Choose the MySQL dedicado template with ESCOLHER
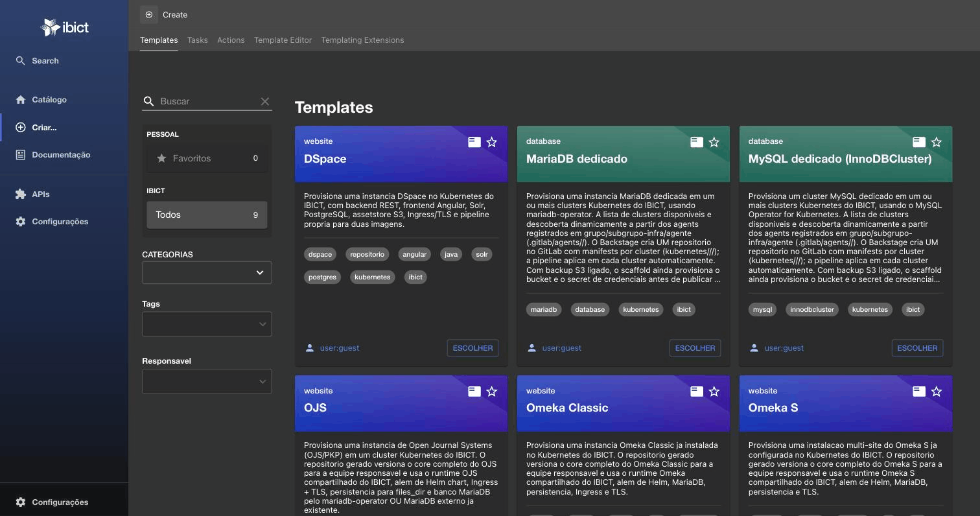The width and height of the screenshot is (980, 516). coord(917,348)
